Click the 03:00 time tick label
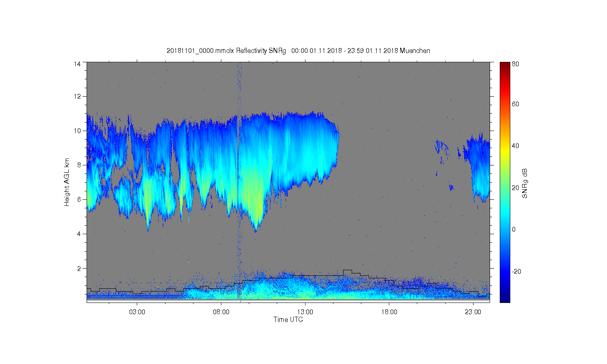Screen dimensions: 607x364 pyautogui.click(x=137, y=312)
